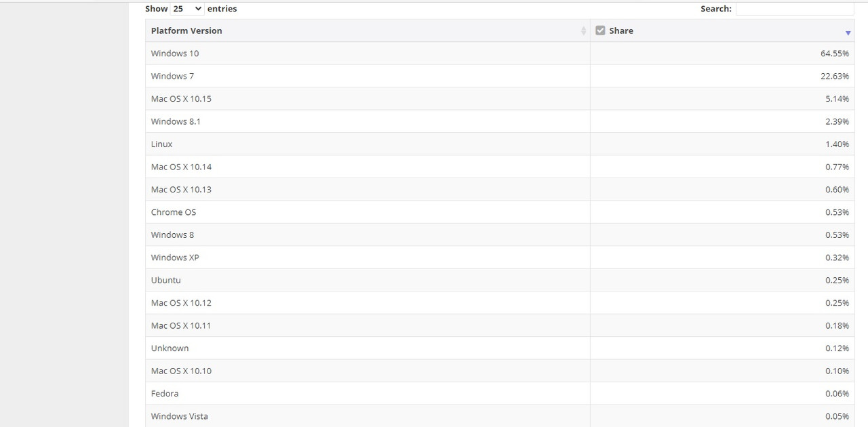Select the Unknown platform cell
The image size is (868, 427).
click(368, 348)
